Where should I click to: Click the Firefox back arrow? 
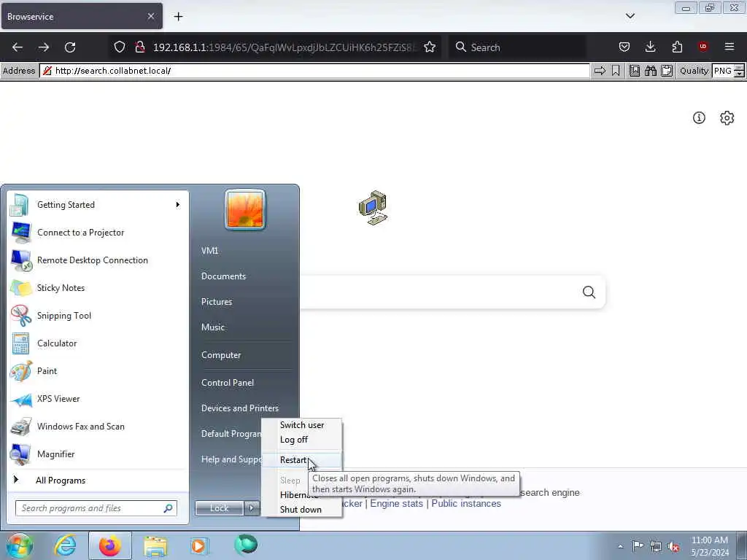[x=18, y=47]
